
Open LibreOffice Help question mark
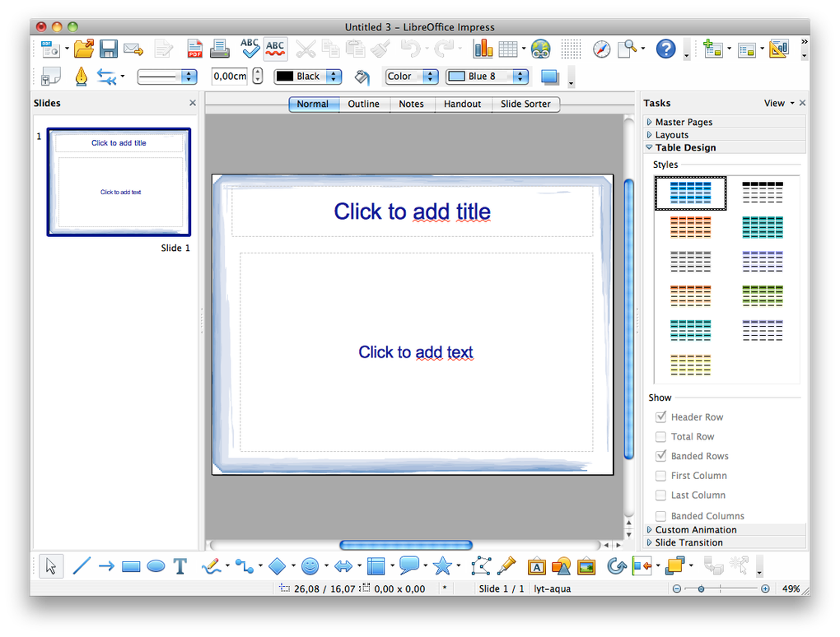coord(666,49)
